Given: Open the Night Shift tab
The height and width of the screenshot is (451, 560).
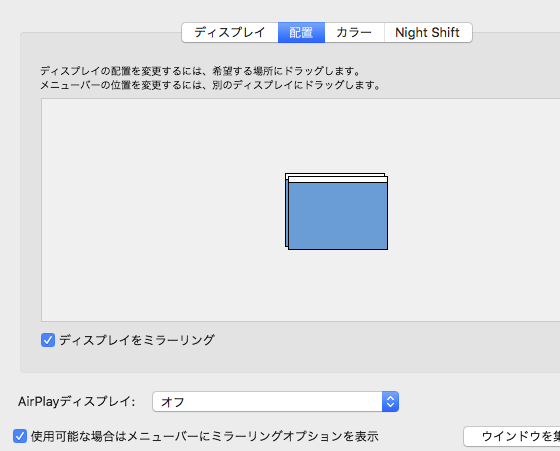Looking at the screenshot, I should [428, 32].
